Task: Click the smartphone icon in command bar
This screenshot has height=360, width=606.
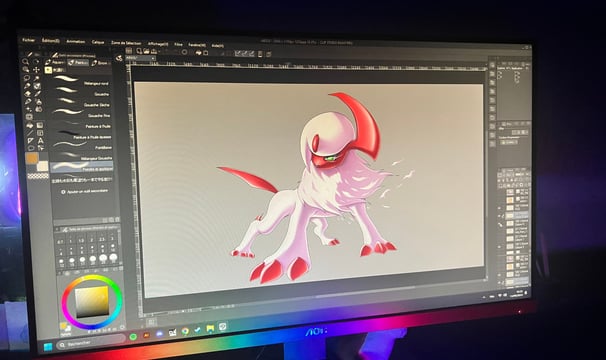Action: click(260, 54)
